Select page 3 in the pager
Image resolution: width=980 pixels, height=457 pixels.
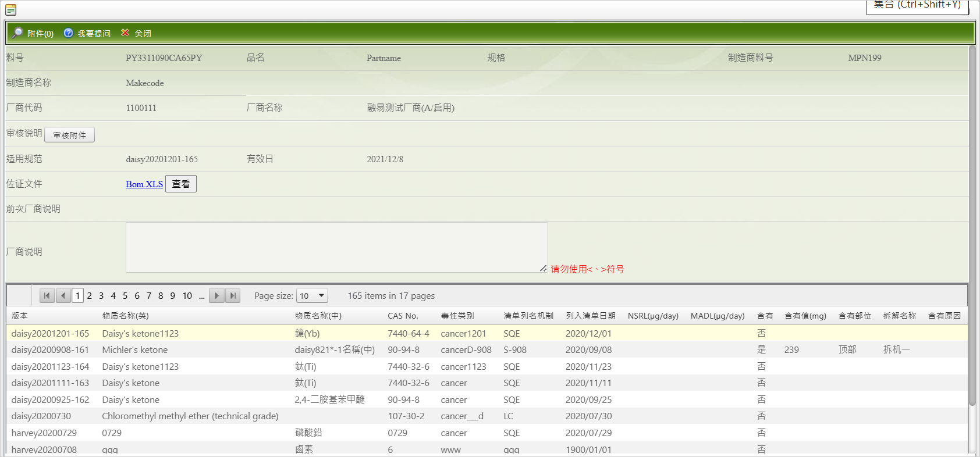pos(101,295)
